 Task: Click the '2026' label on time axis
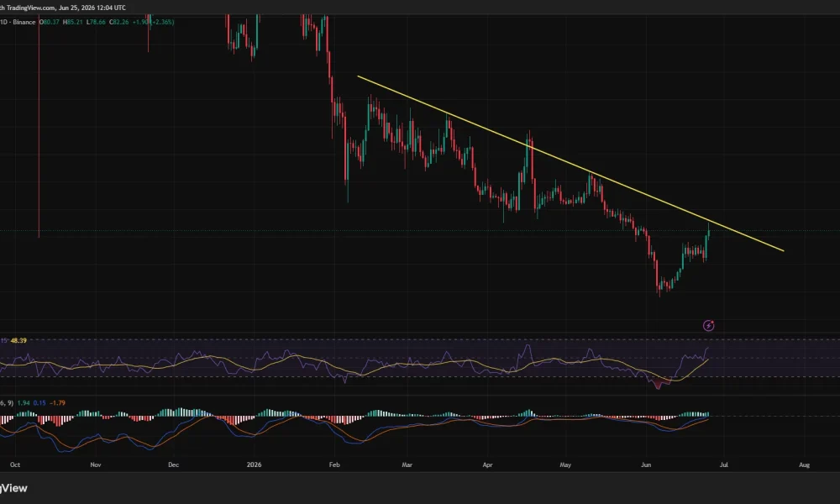pyautogui.click(x=254, y=465)
